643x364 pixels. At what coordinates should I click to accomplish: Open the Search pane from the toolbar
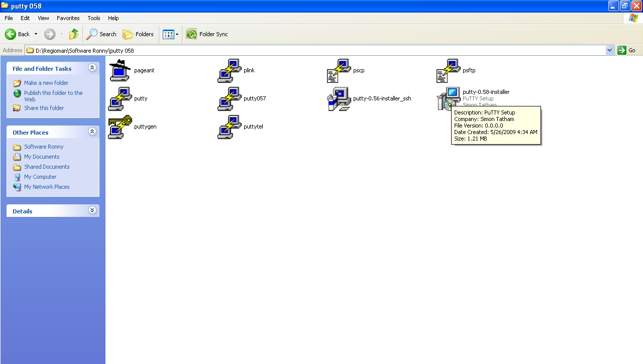click(x=101, y=34)
